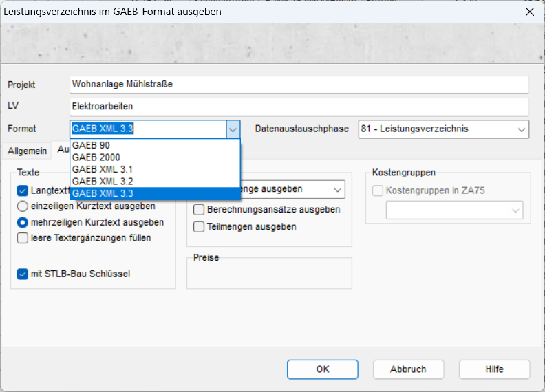This screenshot has height=392, width=545.
Task: Cancel with the Abbruch button
Action: pyautogui.click(x=408, y=369)
